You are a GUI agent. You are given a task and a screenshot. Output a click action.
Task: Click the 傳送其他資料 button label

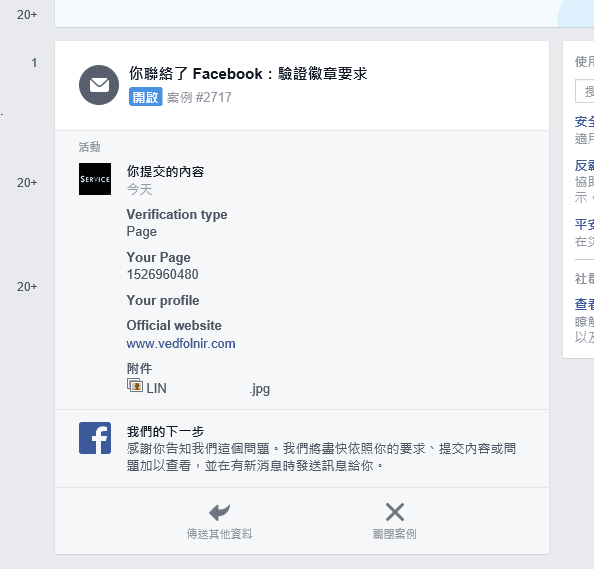coord(219,534)
